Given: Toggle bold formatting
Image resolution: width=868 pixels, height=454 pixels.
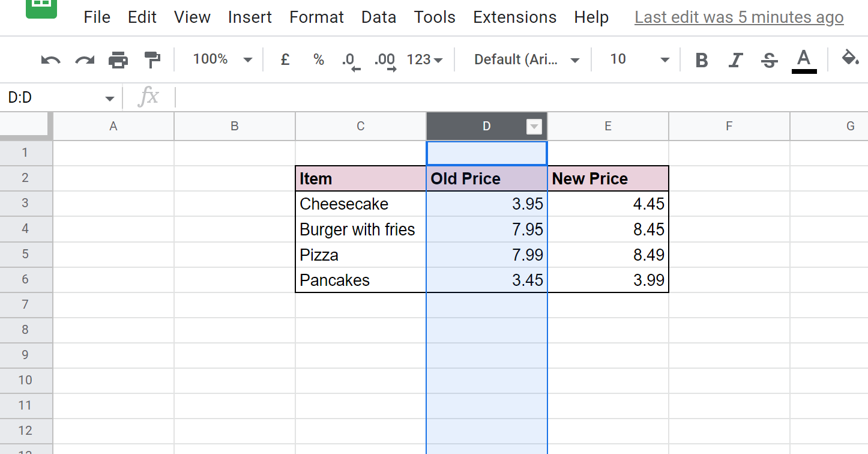Looking at the screenshot, I should tap(701, 59).
